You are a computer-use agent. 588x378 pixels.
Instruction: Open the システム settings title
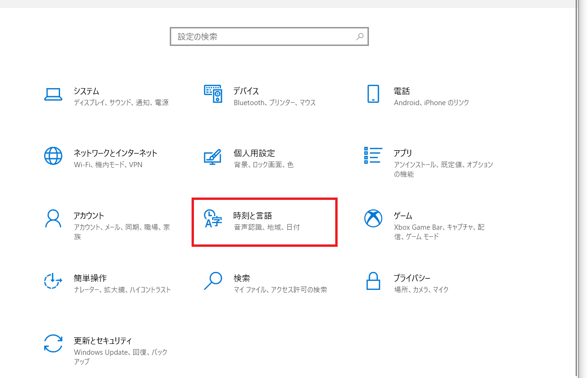86,91
